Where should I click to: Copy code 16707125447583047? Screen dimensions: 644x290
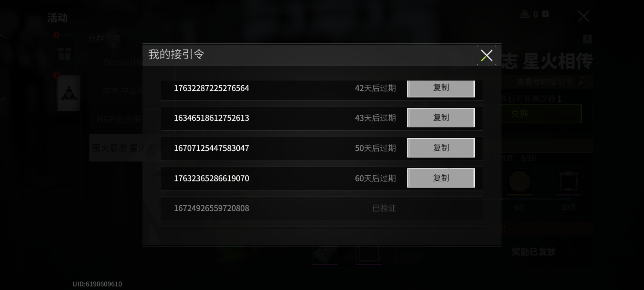tap(441, 148)
